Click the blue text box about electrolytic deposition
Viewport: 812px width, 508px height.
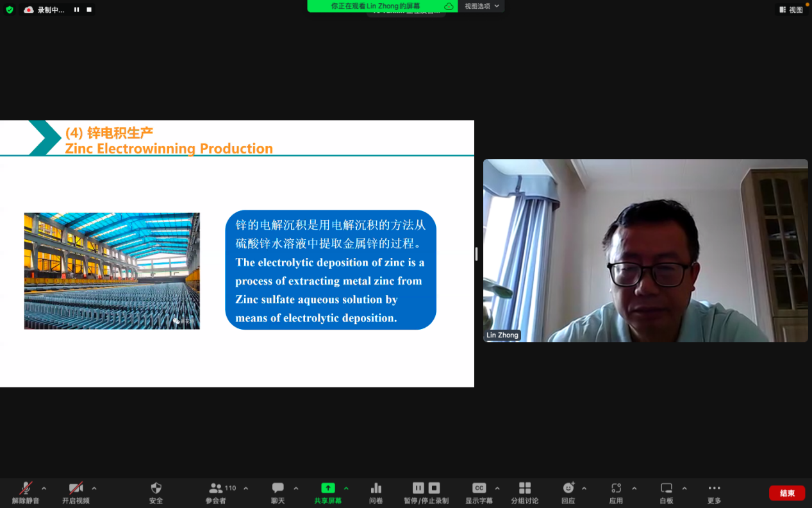pyautogui.click(x=331, y=270)
